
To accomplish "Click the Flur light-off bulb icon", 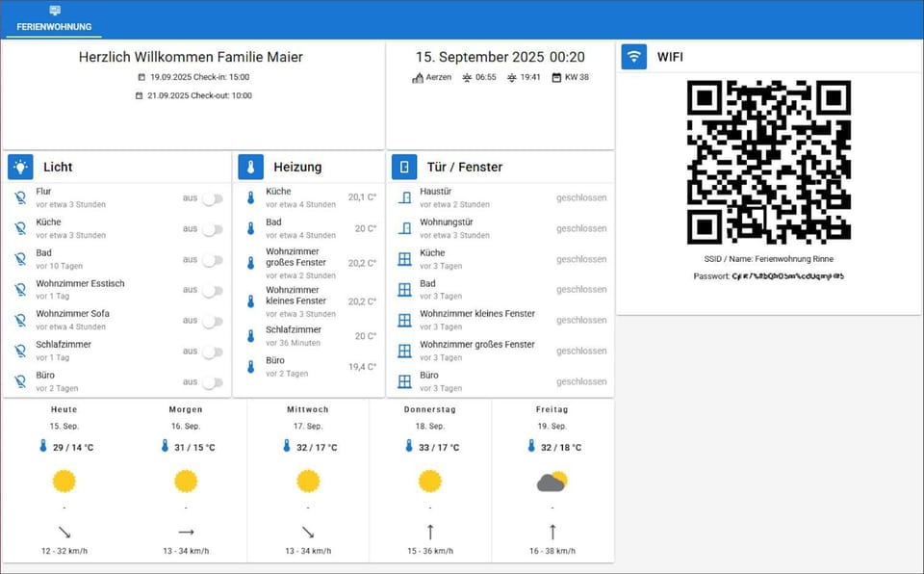I will pos(20,198).
